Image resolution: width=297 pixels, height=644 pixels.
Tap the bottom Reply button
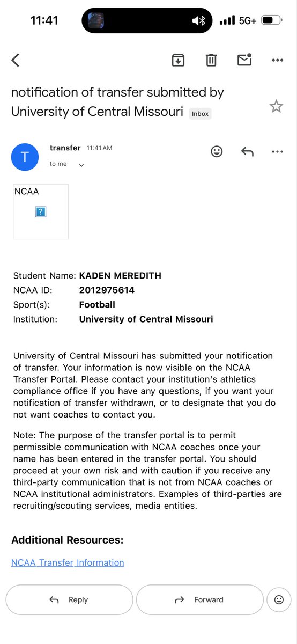coord(69,599)
